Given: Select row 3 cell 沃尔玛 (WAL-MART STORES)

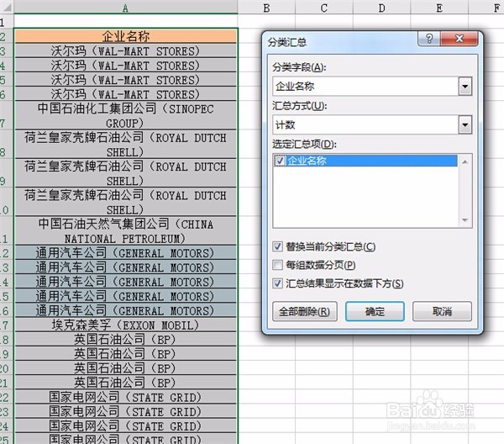Looking at the screenshot, I should (126, 50).
